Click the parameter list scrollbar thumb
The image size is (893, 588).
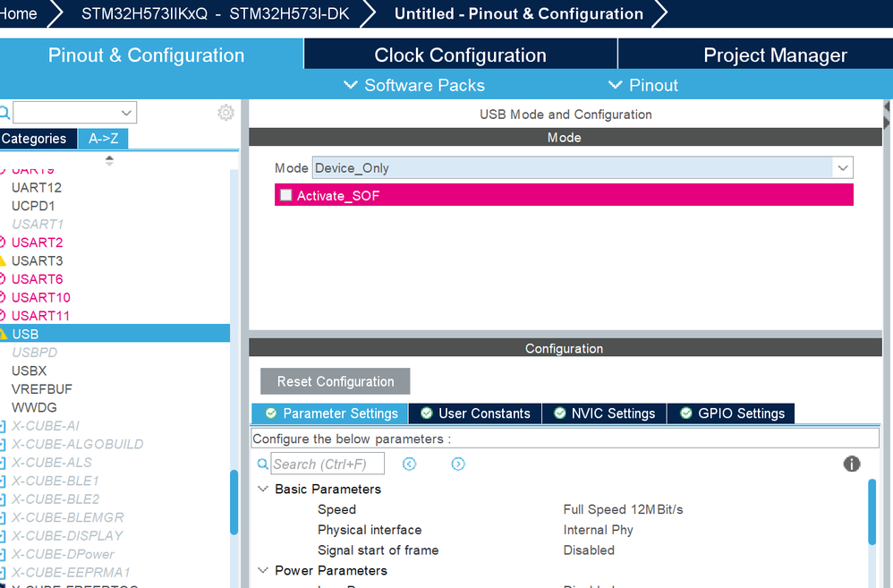point(872,512)
